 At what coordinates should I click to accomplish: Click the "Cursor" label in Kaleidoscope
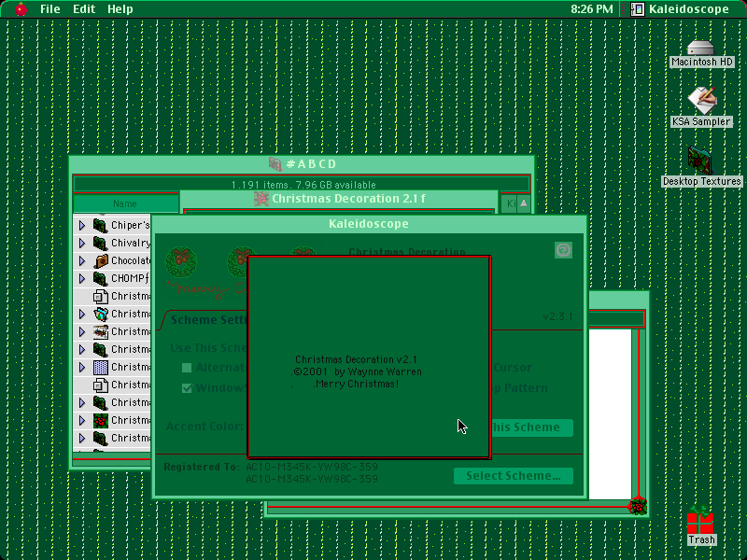click(513, 368)
